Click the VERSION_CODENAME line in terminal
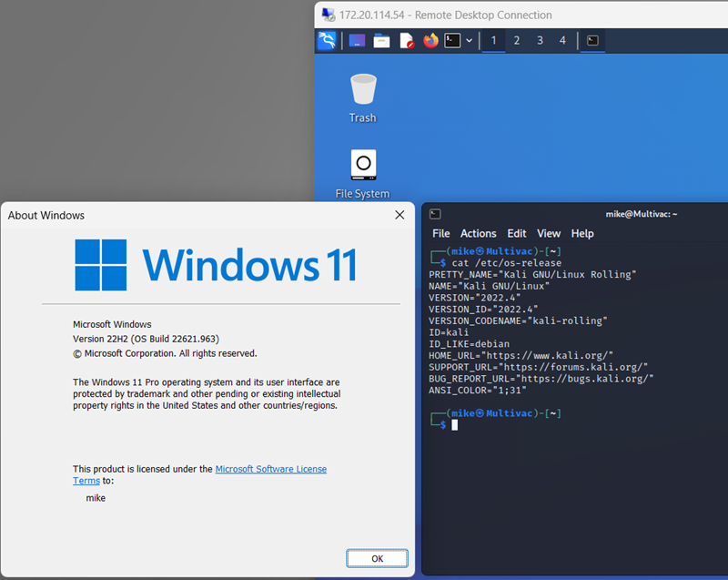 (518, 321)
